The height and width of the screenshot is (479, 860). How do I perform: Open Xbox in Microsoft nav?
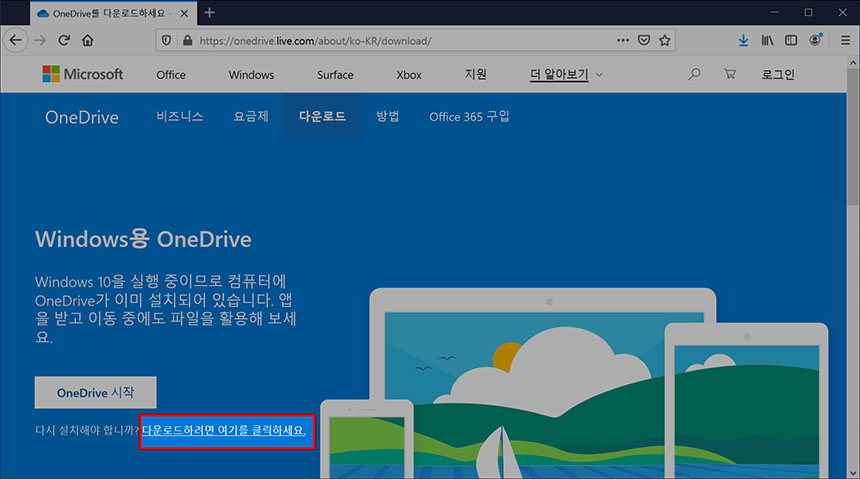[x=409, y=75]
